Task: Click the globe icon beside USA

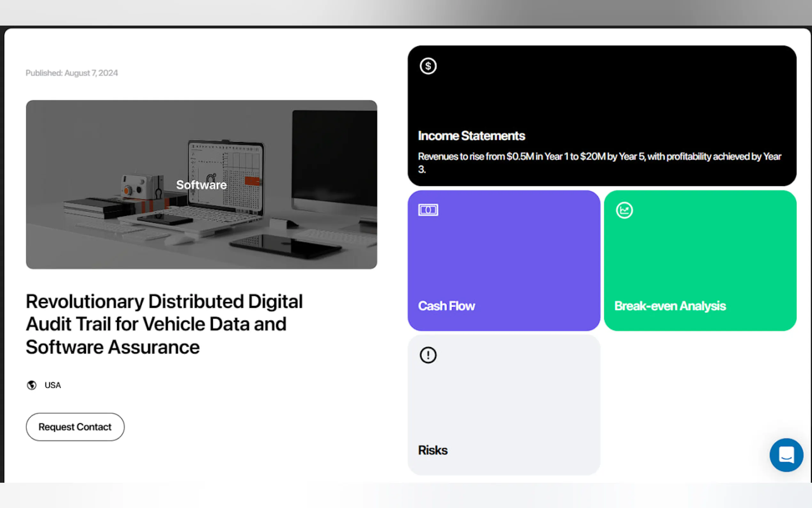Action: click(32, 385)
